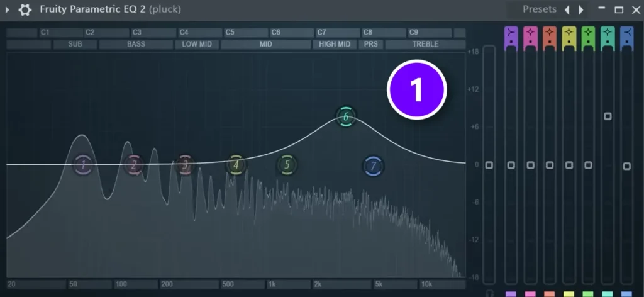Select EQ band node 2
Viewport: 644px width, 297px height.
[x=133, y=165]
